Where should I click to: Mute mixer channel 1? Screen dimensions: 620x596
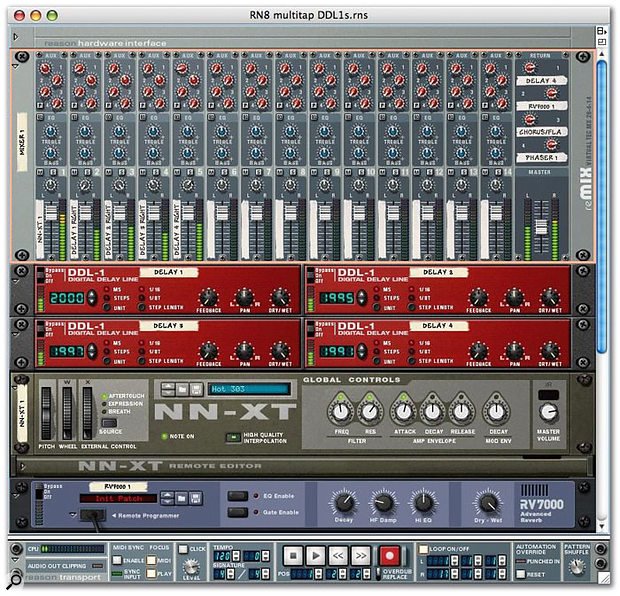coord(40,172)
